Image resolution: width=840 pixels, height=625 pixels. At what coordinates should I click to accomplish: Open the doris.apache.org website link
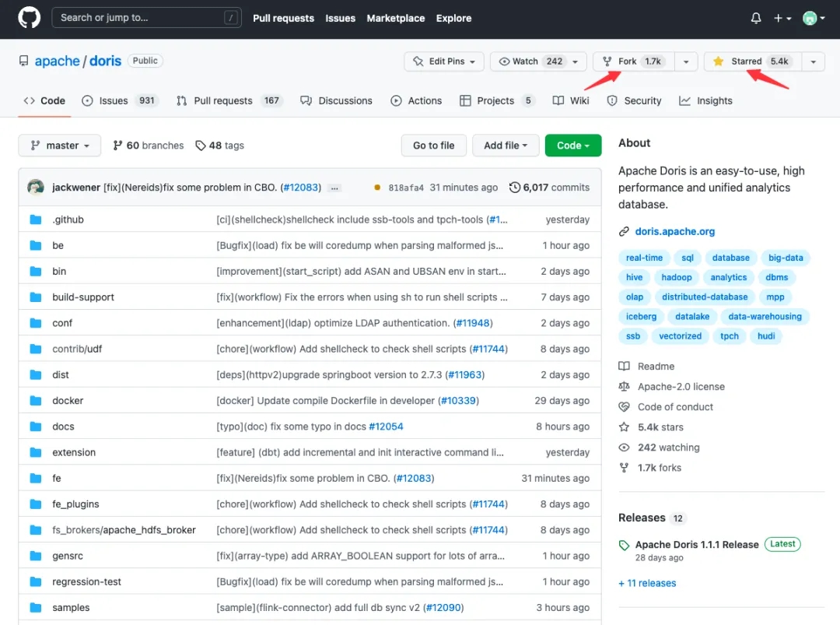point(674,232)
